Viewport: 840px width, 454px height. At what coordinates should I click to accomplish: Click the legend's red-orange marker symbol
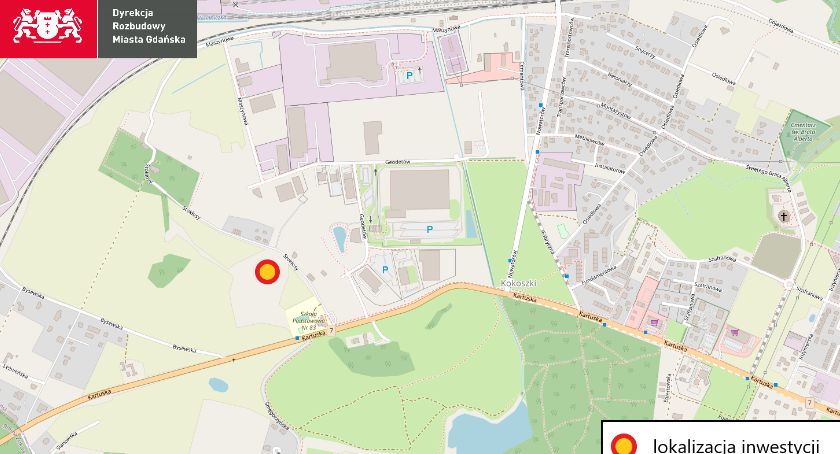624,445
